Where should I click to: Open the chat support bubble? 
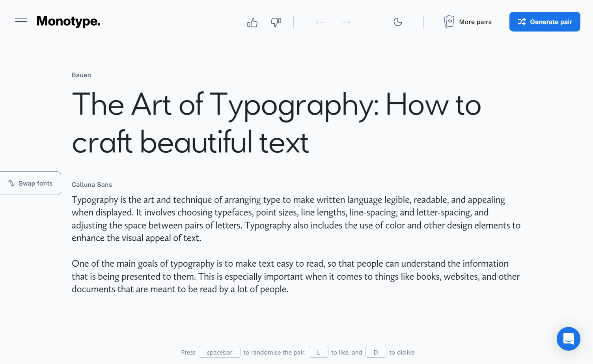pyautogui.click(x=568, y=339)
